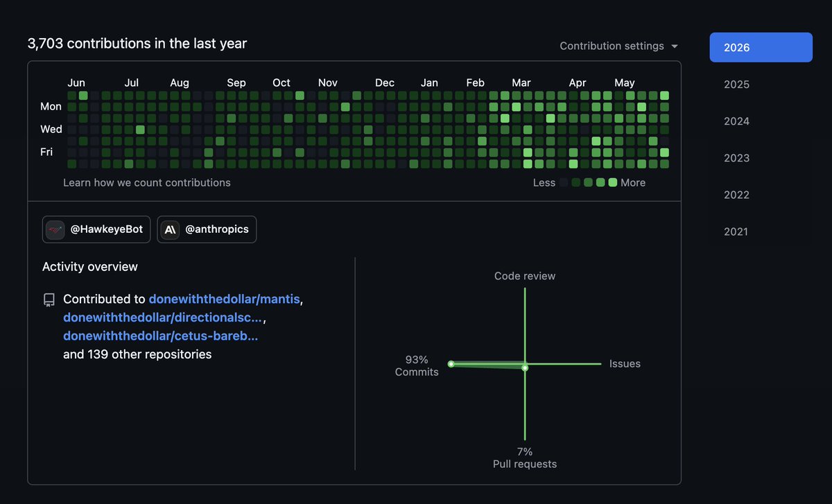Click 'and 139 other repositories' text
This screenshot has width=832, height=504.
[137, 354]
